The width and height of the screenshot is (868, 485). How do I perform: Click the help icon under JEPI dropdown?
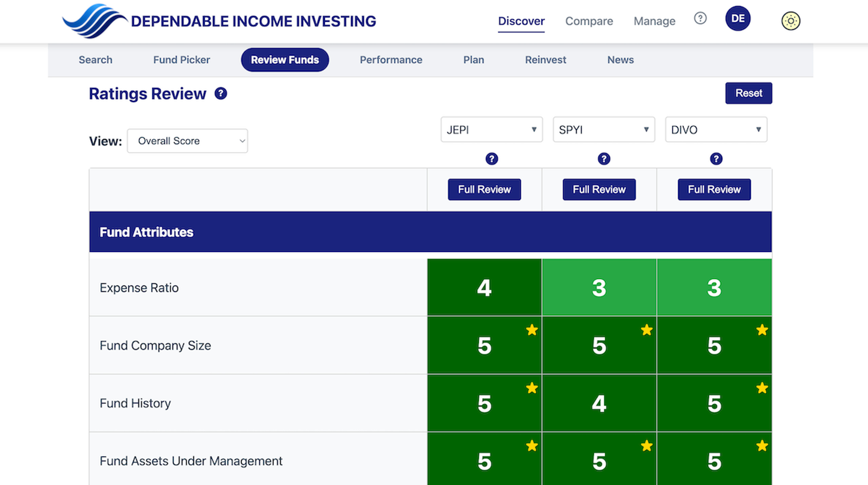492,158
